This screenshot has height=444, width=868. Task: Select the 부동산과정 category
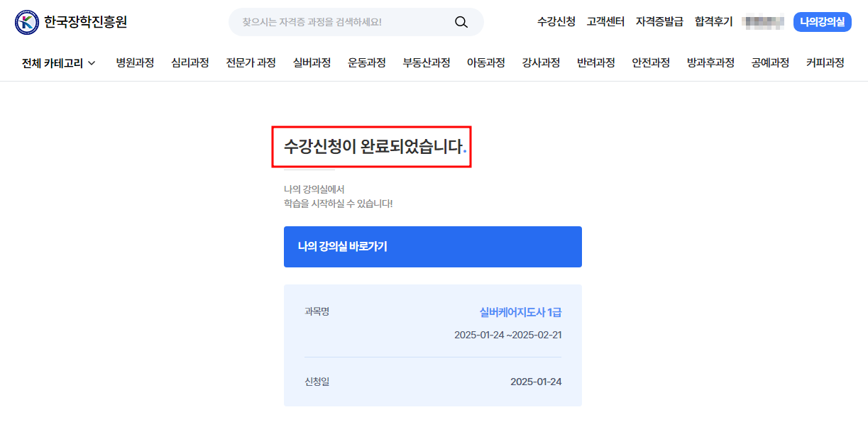427,62
